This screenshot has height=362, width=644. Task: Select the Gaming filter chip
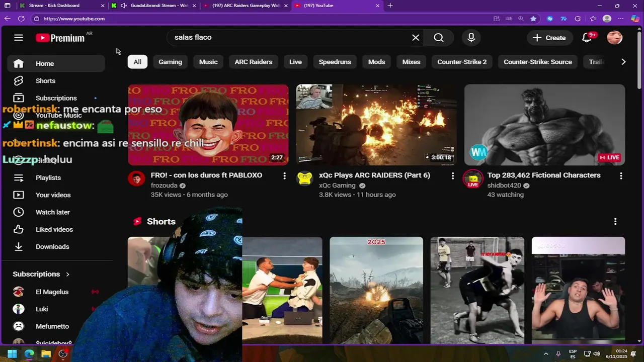[x=170, y=62]
